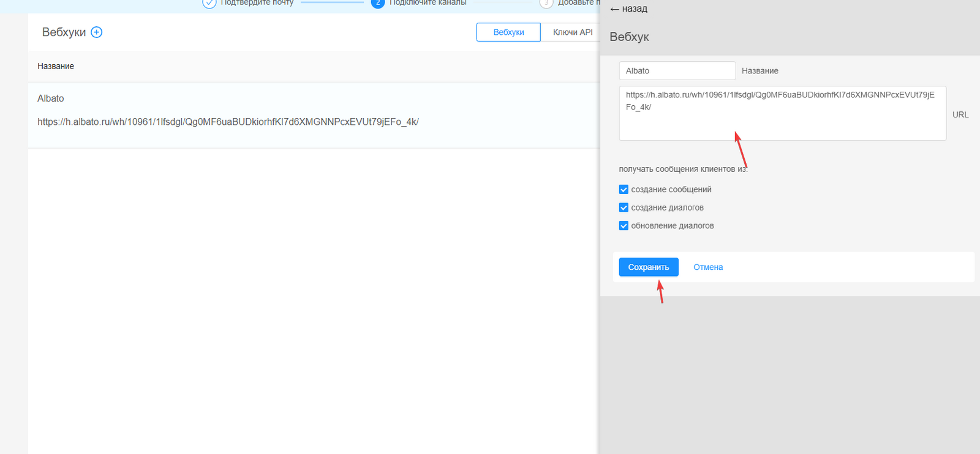980x454 pixels.
Task: Uncheck the создание сообщений checkbox
Action: click(x=624, y=190)
